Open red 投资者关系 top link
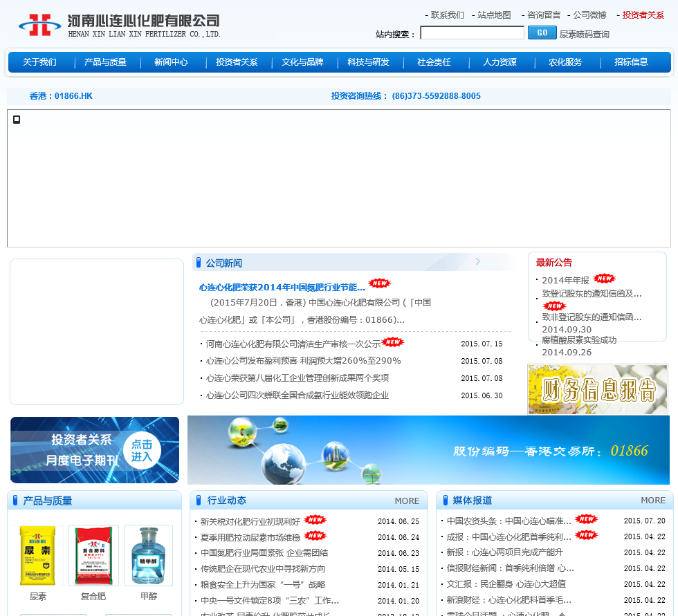Viewport: 678px width, 616px height. 643,15
